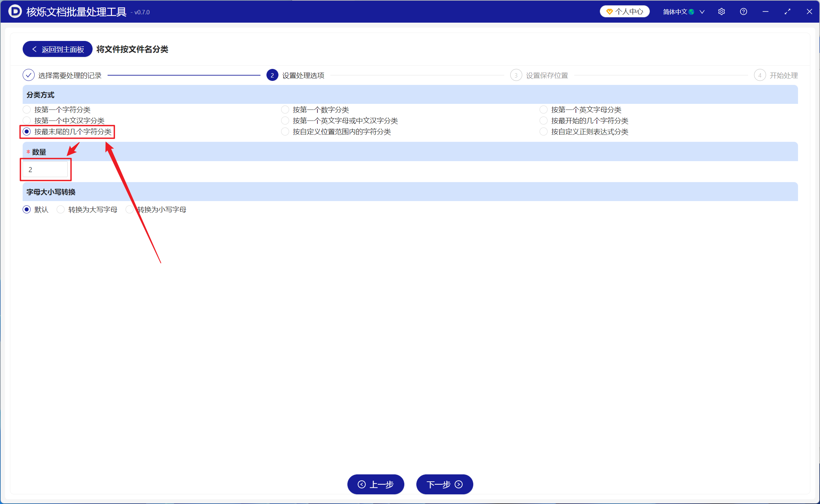Select 按第一个英文字母分类 radio option
Viewport: 820px width, 504px height.
pos(544,110)
